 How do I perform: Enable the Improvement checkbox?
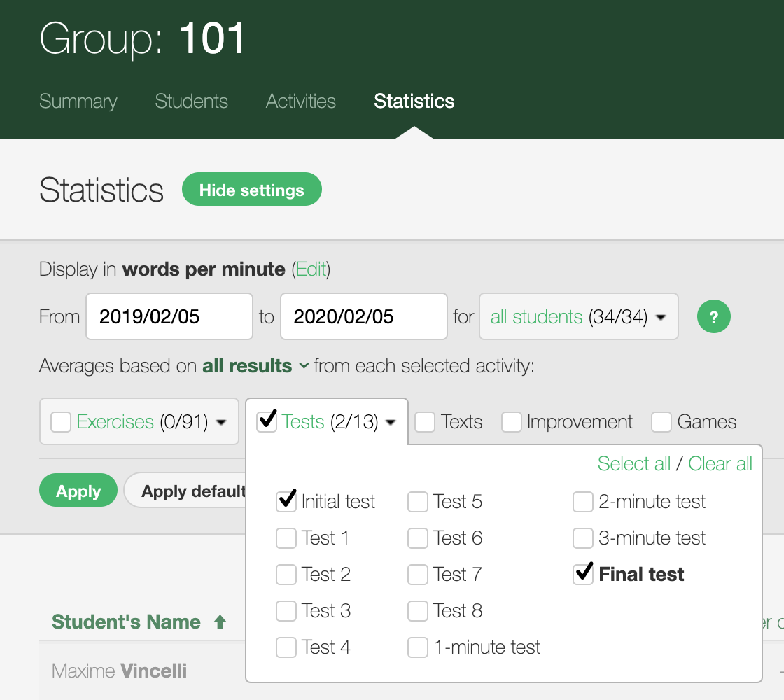click(x=512, y=421)
